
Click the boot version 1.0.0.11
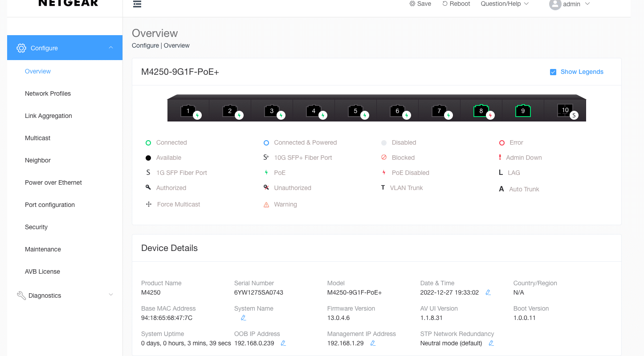tap(525, 318)
